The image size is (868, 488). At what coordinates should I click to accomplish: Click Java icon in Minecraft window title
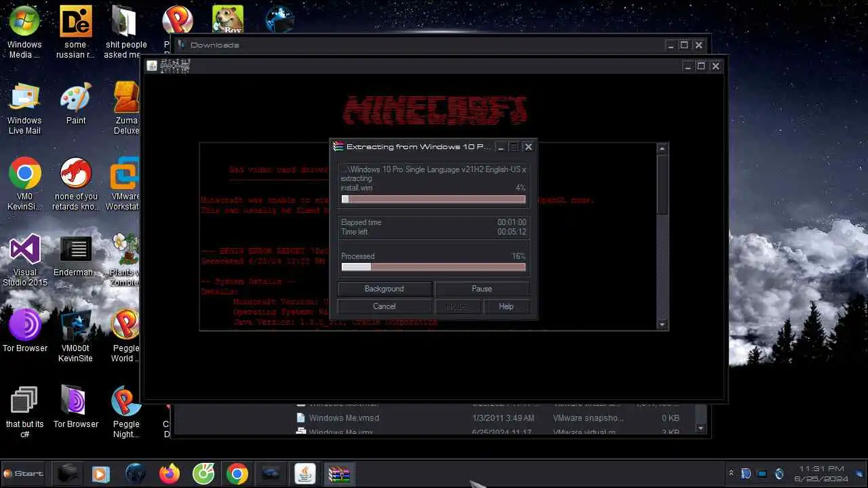pyautogui.click(x=152, y=66)
